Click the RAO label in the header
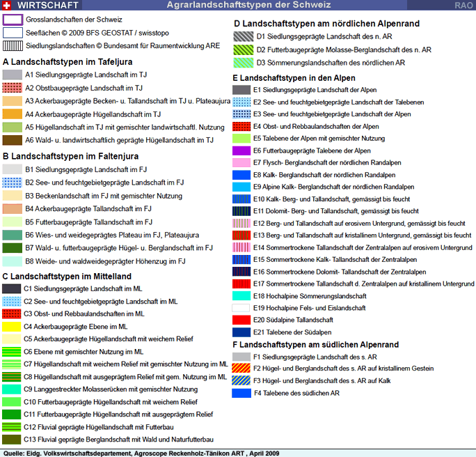Viewport: 476px width, 457px height. [463, 6]
